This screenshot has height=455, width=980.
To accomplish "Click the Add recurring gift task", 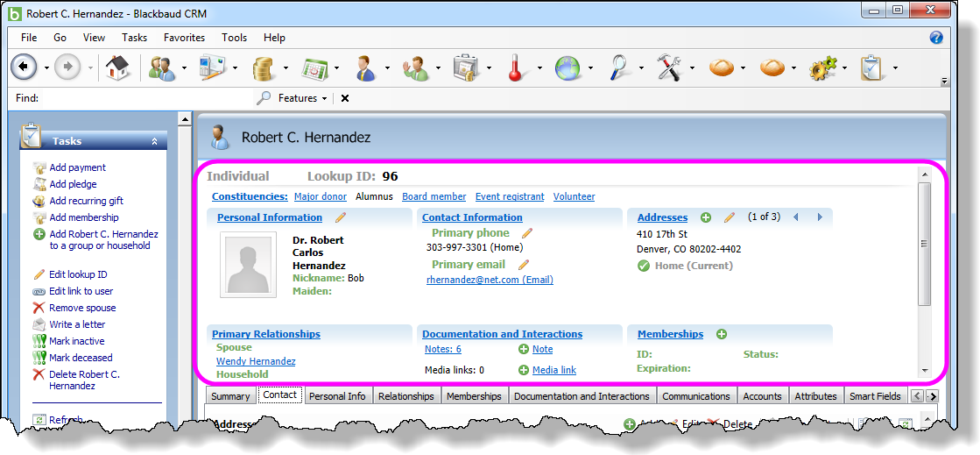I will tap(86, 201).
